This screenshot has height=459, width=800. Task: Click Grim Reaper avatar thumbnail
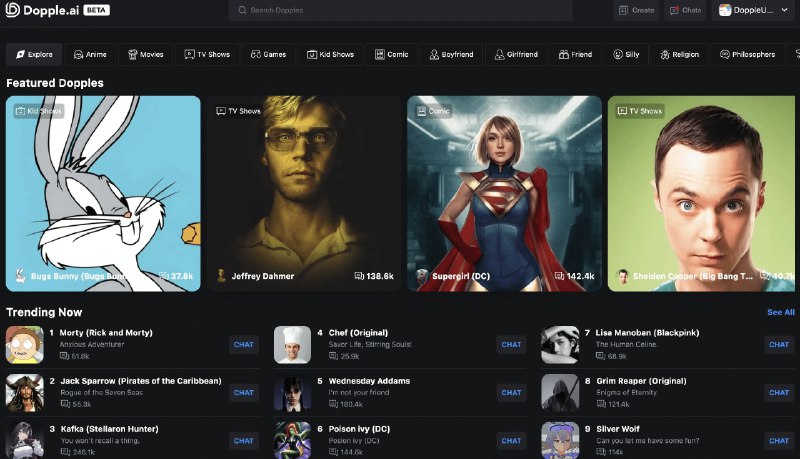(x=560, y=393)
